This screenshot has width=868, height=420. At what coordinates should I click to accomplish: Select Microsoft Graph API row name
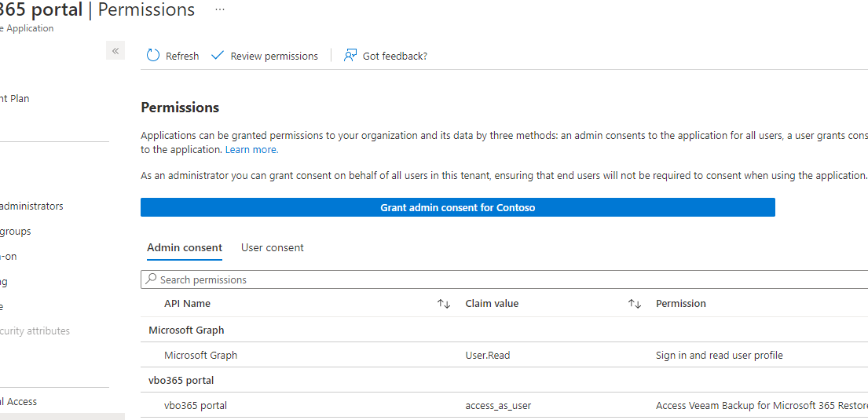[x=200, y=356]
